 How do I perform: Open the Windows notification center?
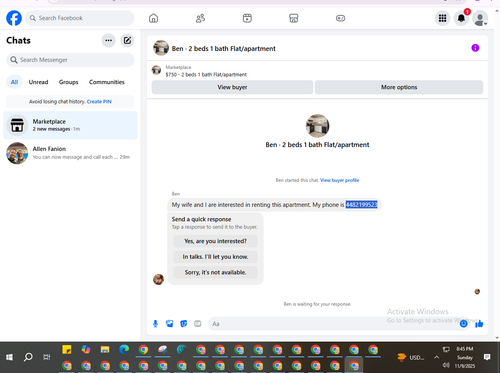point(487,357)
